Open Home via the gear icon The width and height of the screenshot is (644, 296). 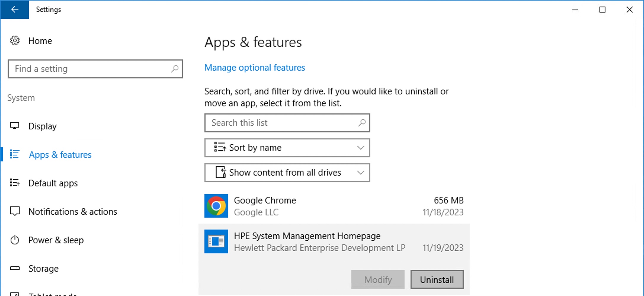coord(15,41)
